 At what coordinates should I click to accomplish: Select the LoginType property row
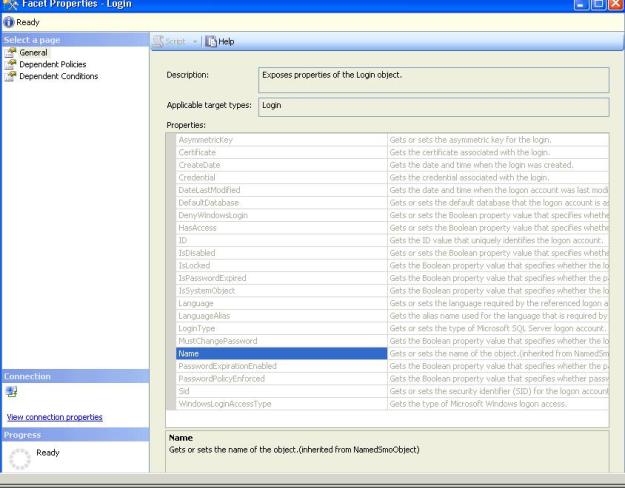(274, 329)
